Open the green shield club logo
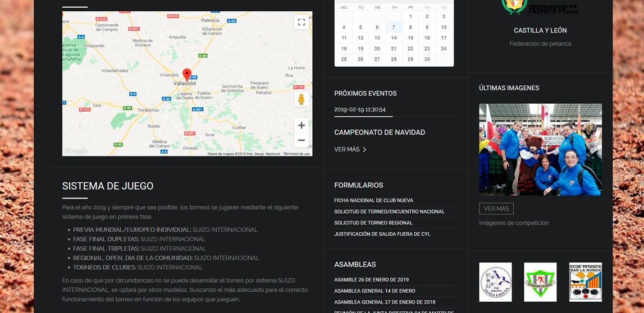644x313 pixels. [540, 282]
